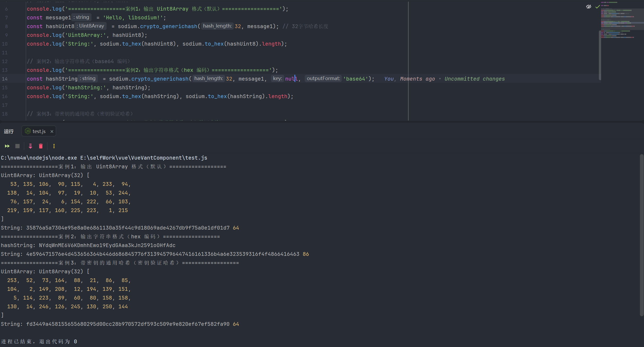
Task: Click the 运行 tool window title
Action: click(9, 131)
